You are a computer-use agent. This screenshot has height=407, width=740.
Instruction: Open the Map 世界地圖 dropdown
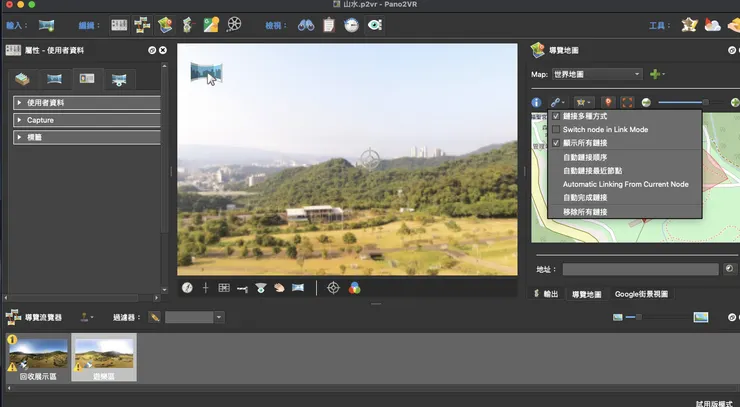click(597, 74)
